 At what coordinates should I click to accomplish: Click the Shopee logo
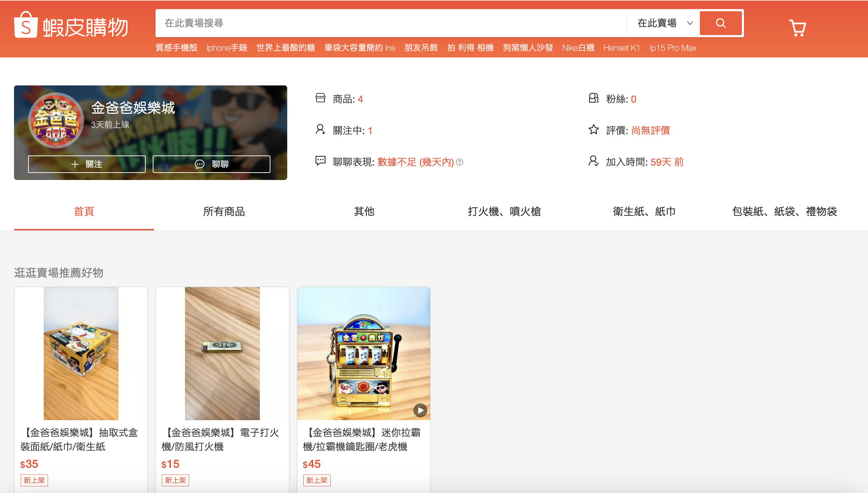[71, 25]
